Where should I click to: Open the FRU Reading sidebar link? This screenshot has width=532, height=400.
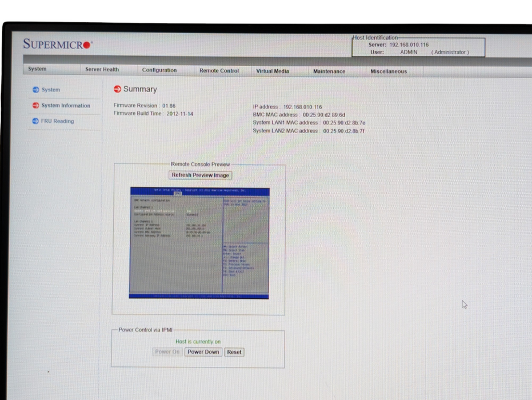57,121
